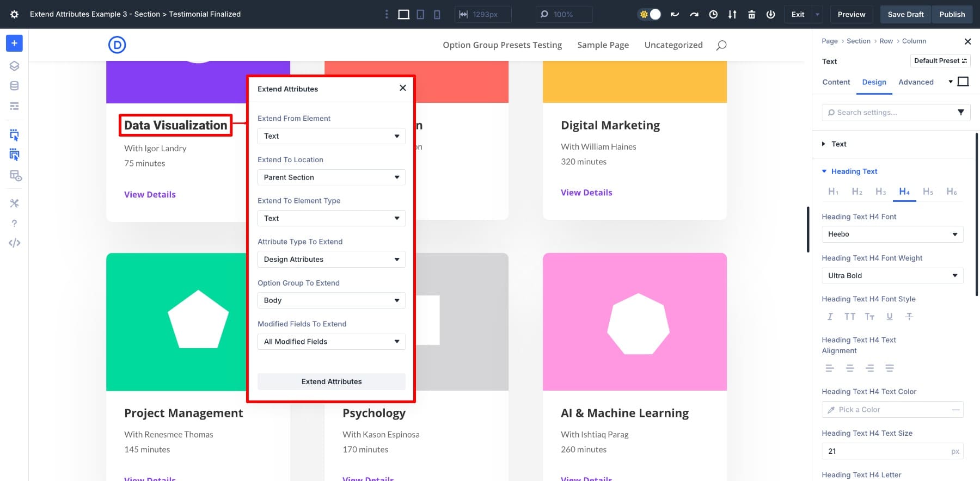Open the Extend To Location dropdown
Image resolution: width=980 pixels, height=481 pixels.
[331, 177]
